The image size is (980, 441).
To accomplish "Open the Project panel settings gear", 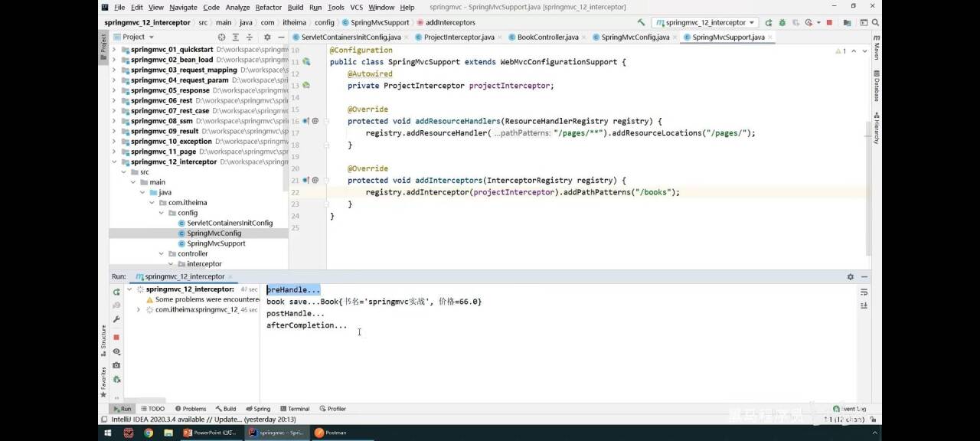I will click(267, 37).
